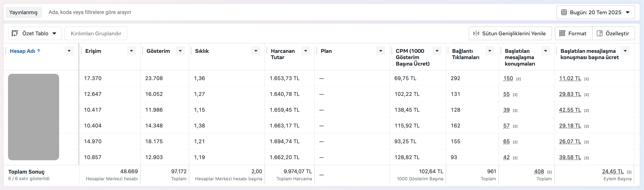Screen dimensions: 644x190
Task: Click the Özelleştir button
Action: (614, 33)
